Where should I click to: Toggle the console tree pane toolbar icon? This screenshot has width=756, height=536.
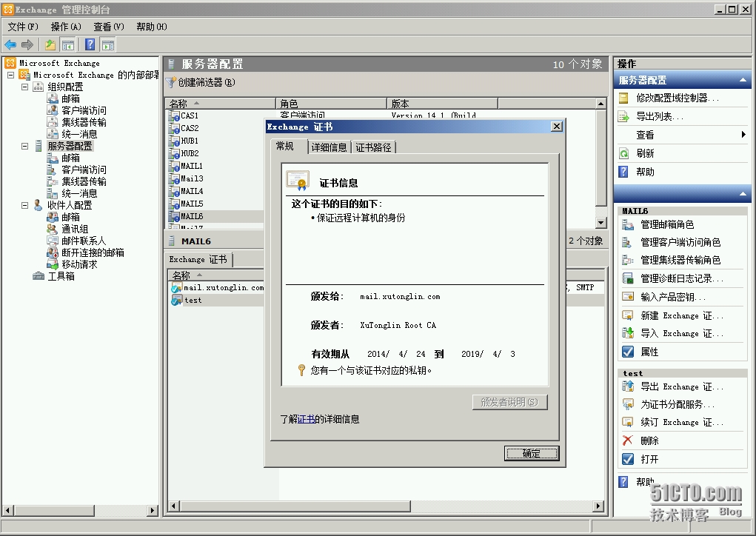(x=68, y=45)
